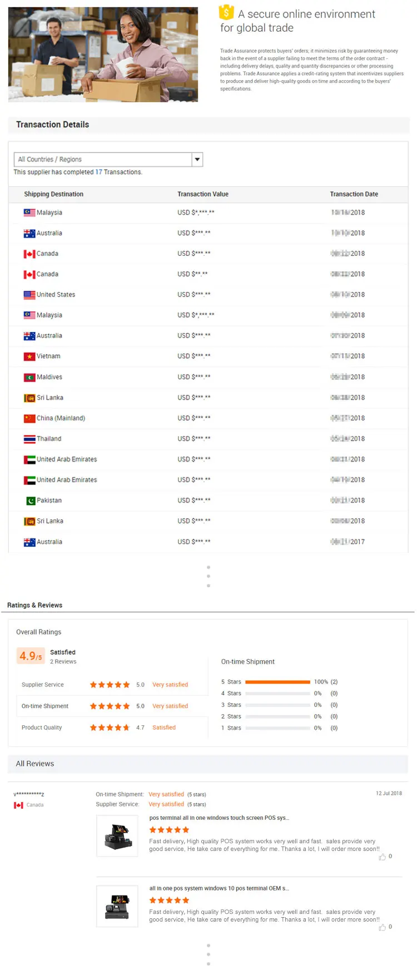Open the 'pos terminal all in one windows' title link

pyautogui.click(x=219, y=818)
